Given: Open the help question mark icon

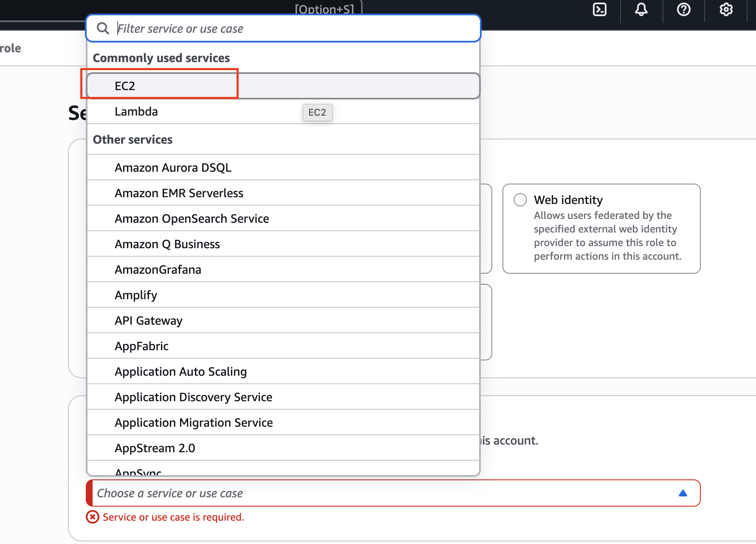Looking at the screenshot, I should (683, 9).
